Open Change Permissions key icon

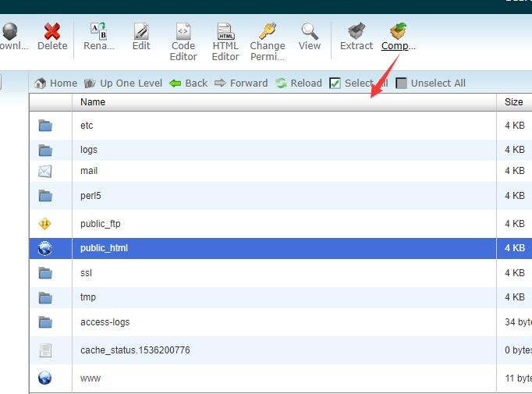tap(268, 32)
